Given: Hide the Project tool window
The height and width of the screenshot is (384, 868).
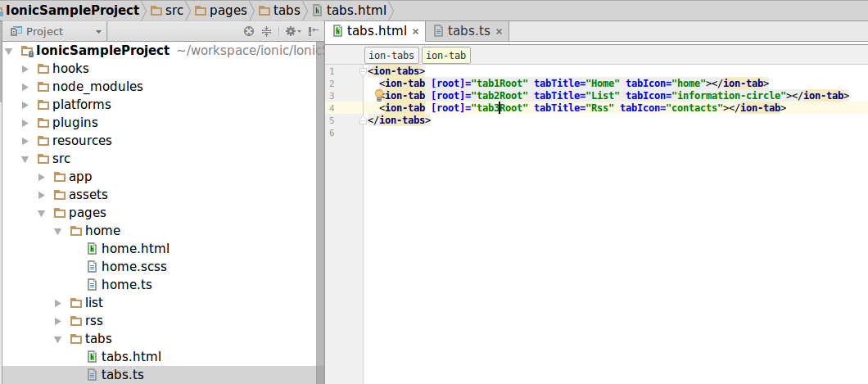Looking at the screenshot, I should [x=313, y=31].
